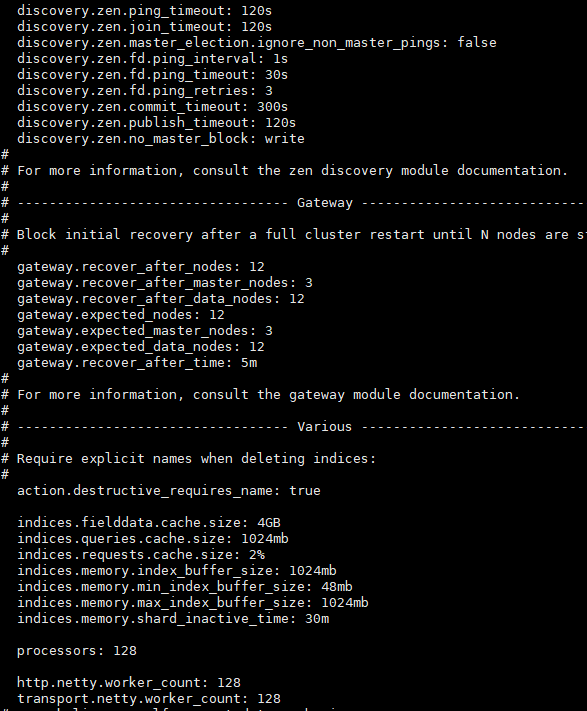Click the indices.memory.min_index_buffer_size 48mb value
587x711 pixels.
click(x=337, y=587)
